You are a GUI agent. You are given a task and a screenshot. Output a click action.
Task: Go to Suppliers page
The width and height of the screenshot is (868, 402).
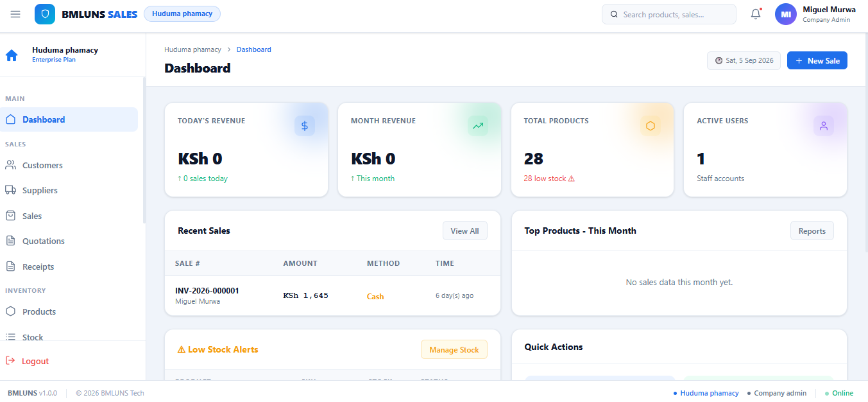tap(69, 190)
